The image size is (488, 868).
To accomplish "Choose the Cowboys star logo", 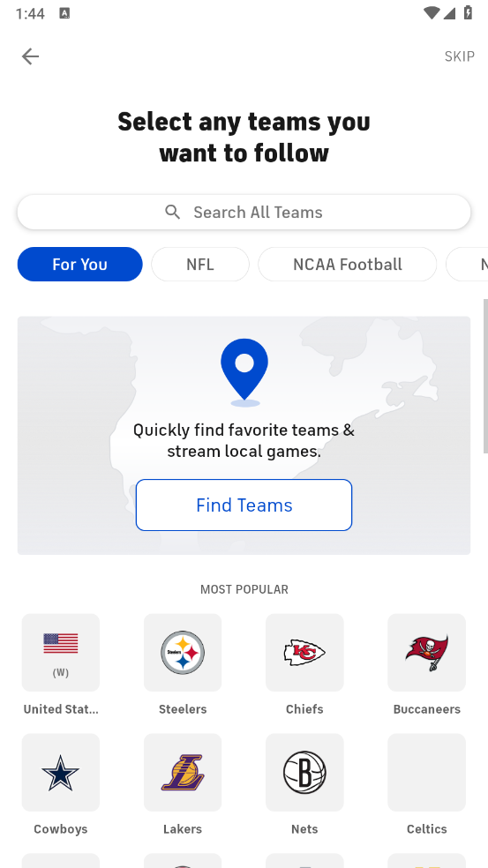I will (61, 772).
